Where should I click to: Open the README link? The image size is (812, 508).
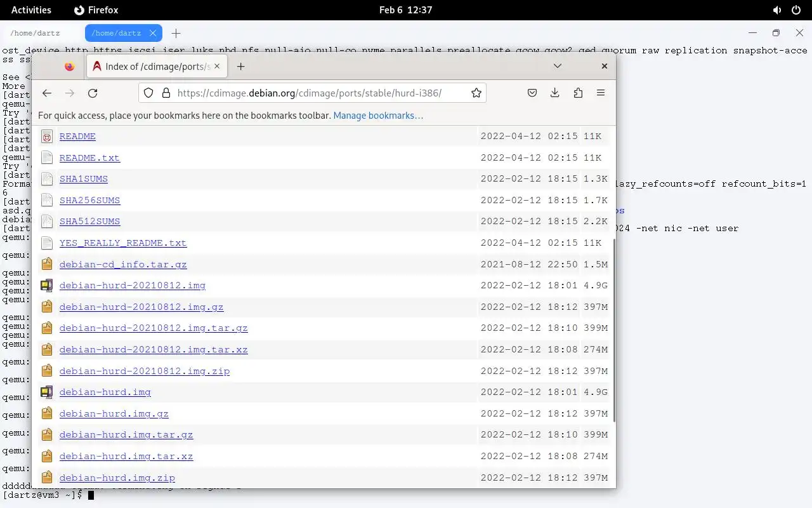77,137
